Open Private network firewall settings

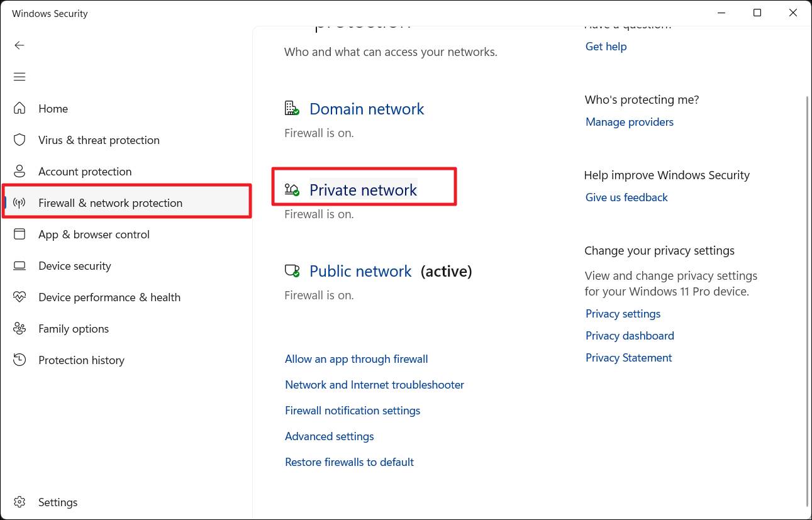(363, 190)
